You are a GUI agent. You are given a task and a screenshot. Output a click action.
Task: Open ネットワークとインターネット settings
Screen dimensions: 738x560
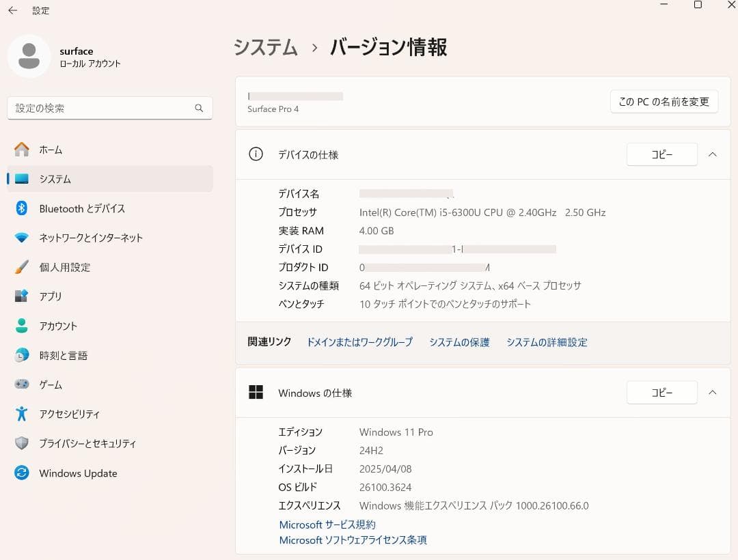pos(110,238)
